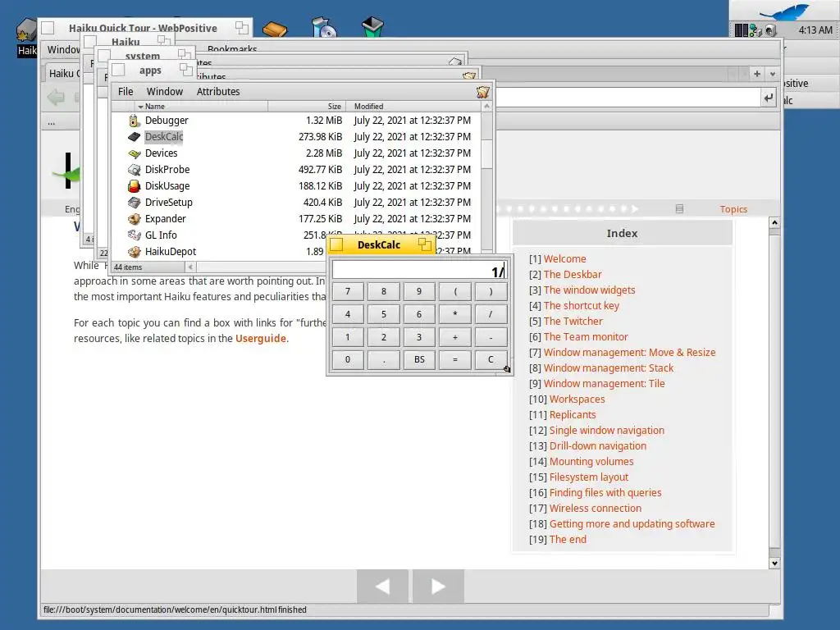The width and height of the screenshot is (840, 630).
Task: Open new tab with plus button
Action: tap(757, 74)
